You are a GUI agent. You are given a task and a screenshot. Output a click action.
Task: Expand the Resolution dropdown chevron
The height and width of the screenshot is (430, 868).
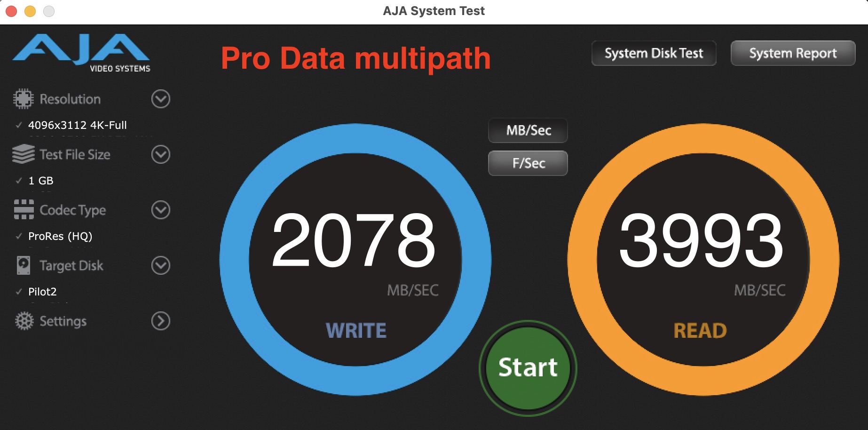tap(161, 99)
